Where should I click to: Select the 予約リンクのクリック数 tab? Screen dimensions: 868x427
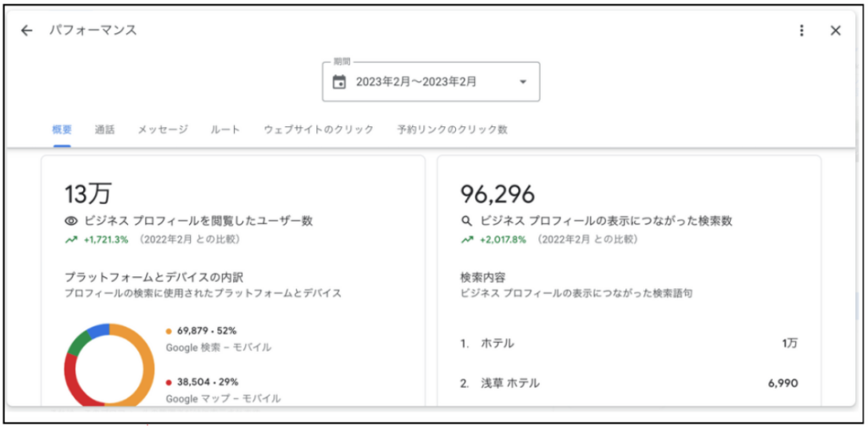[x=452, y=130]
